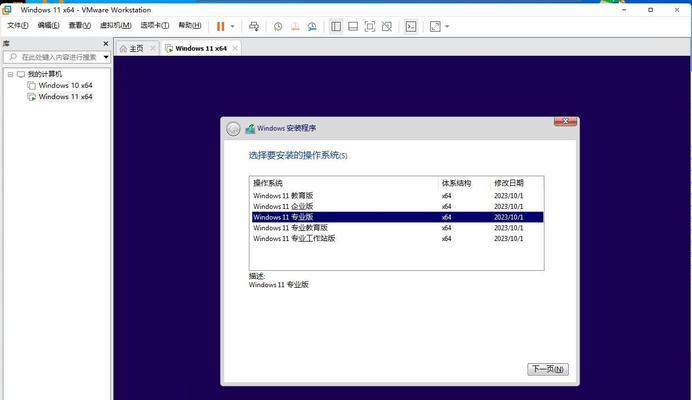Click the 修改日期 column header
The width and height of the screenshot is (692, 400).
click(517, 183)
